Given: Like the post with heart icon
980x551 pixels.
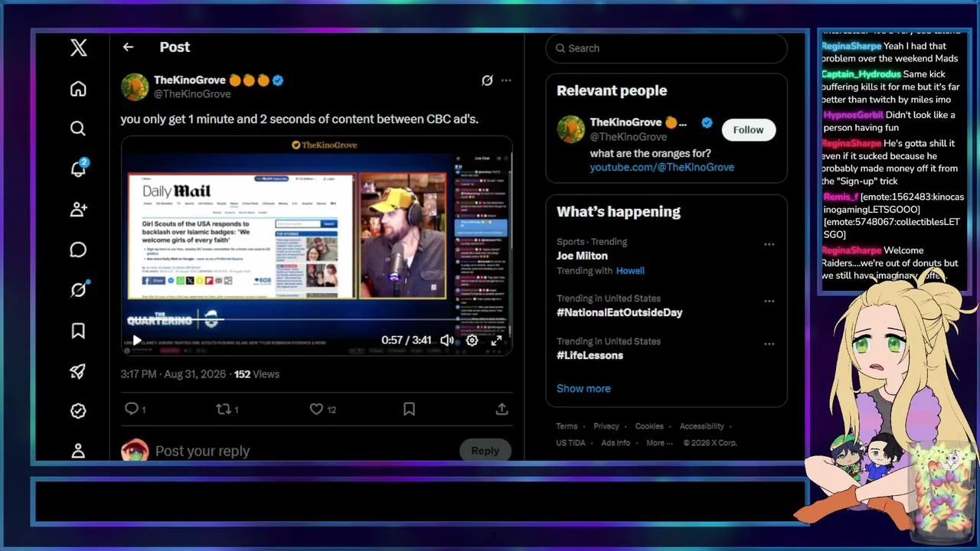Looking at the screenshot, I should (316, 409).
